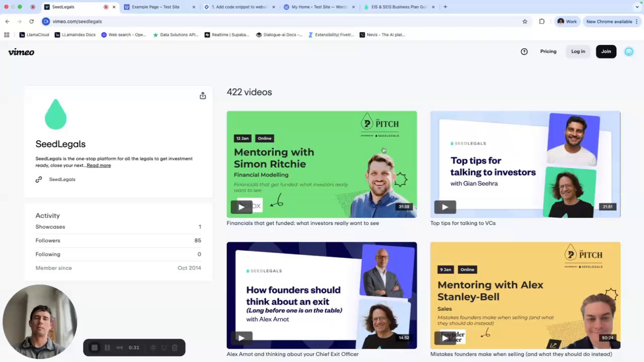Viewport: 644px width, 362px height.
Task: Open the Extensibility | Fivetr... bookmark
Action: coord(331,35)
